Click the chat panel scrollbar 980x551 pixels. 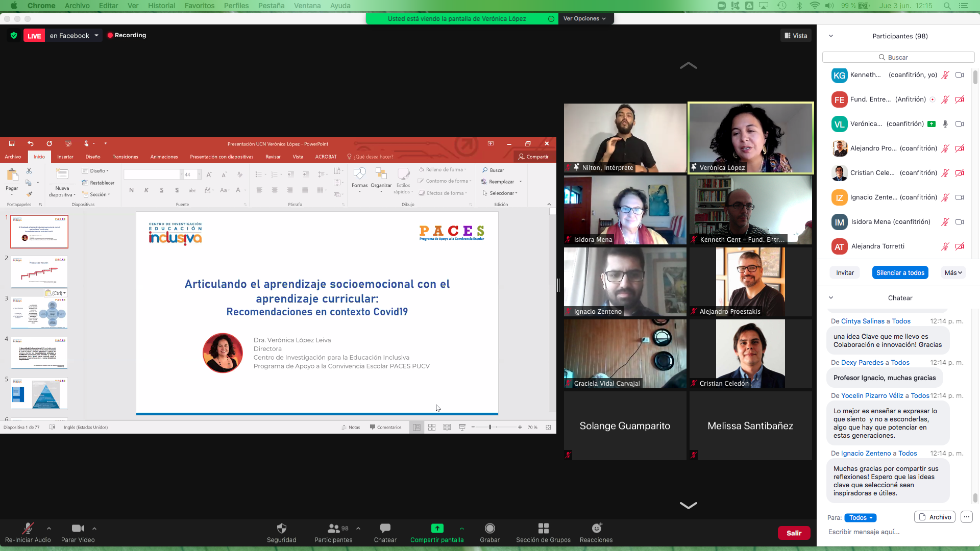975,497
